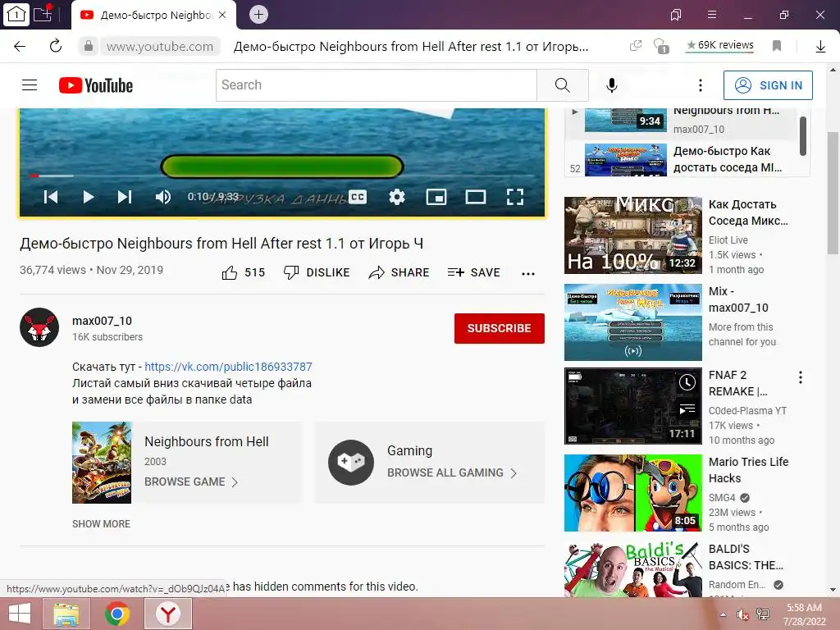Mute the video volume
The image size is (840, 630).
163,197
